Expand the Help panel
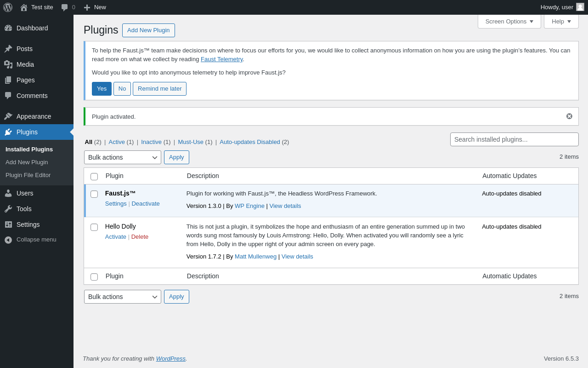Image resolution: width=588 pixels, height=368 pixels. [x=561, y=21]
